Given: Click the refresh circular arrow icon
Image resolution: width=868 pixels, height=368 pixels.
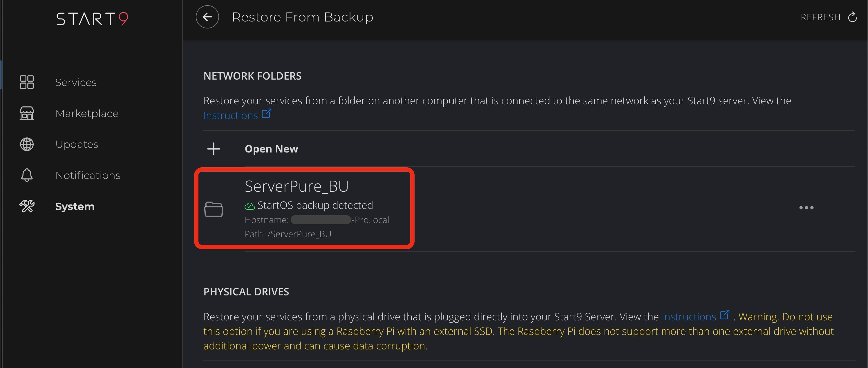Looking at the screenshot, I should click(852, 17).
